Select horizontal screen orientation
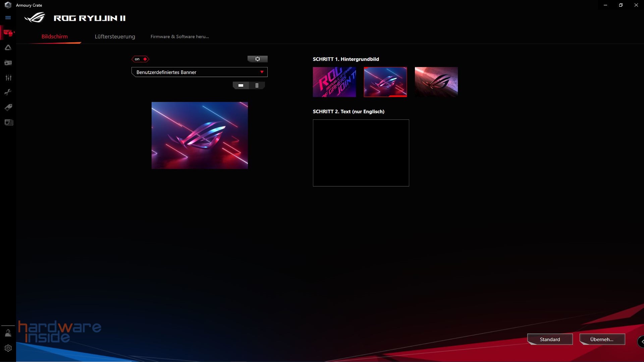Viewport: 644px width, 362px height. [241, 85]
